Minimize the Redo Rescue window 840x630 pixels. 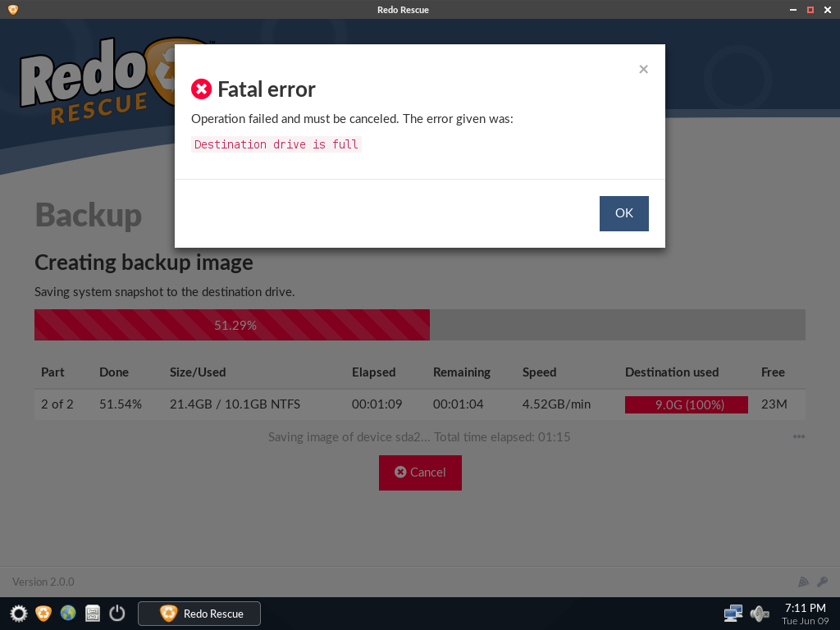point(793,10)
